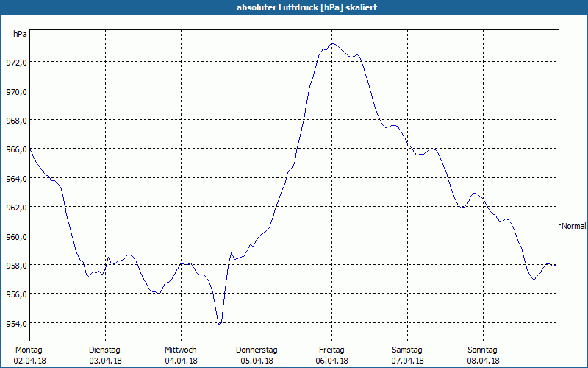Select the Sonntag 08.04.18 date label

click(483, 355)
